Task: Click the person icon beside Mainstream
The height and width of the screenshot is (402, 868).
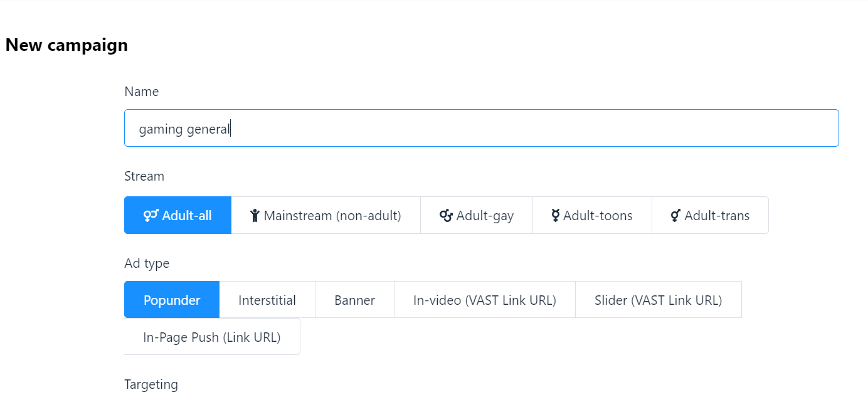Action: coord(254,216)
